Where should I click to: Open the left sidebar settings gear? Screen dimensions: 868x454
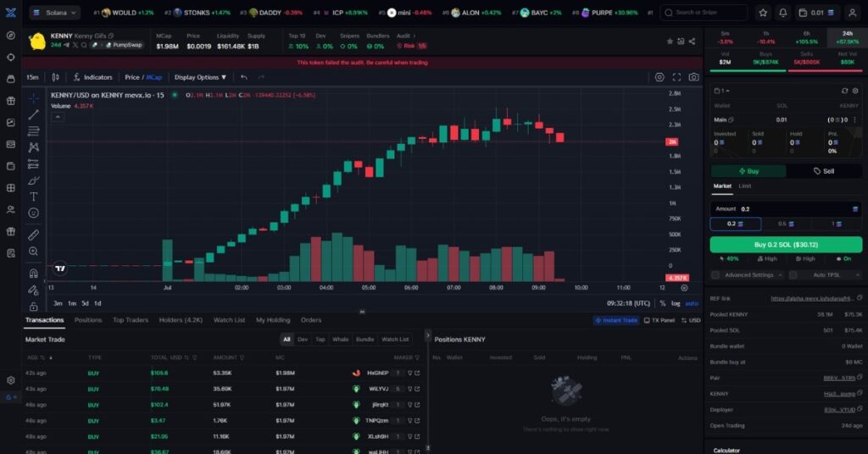10,380
